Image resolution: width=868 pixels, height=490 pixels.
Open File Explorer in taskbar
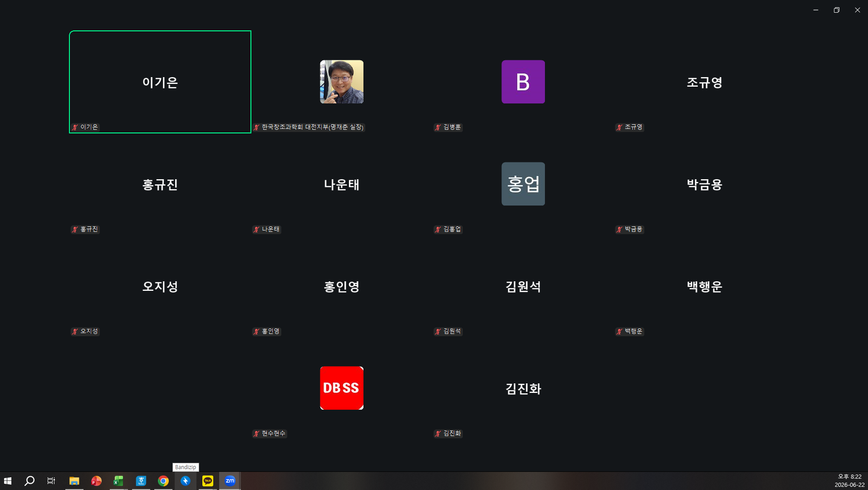tap(74, 481)
